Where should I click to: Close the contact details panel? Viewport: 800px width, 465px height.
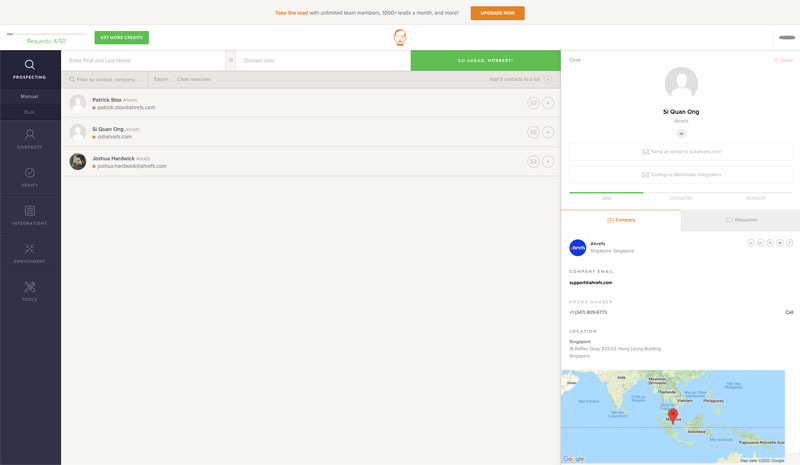(575, 60)
